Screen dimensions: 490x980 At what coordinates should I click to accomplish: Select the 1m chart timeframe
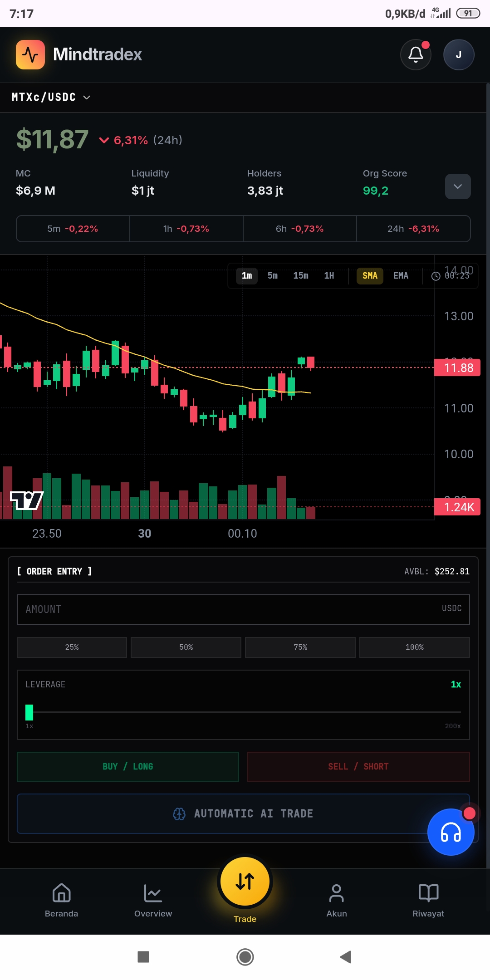click(247, 276)
